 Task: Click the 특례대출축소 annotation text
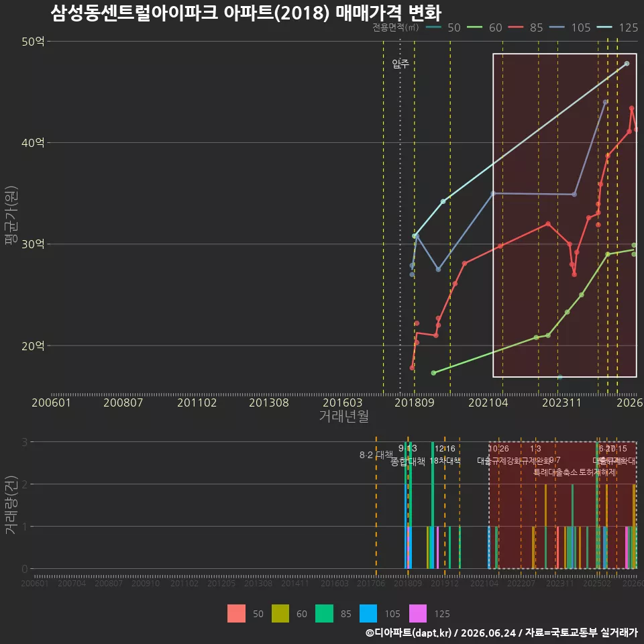[x=555, y=472]
